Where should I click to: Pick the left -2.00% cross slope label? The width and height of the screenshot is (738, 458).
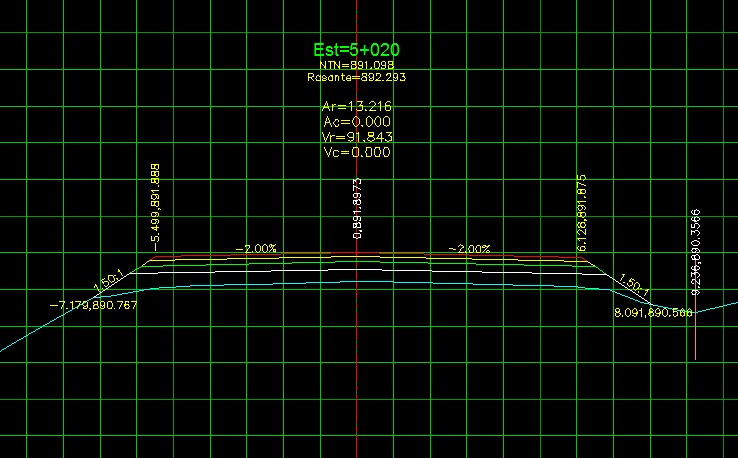[256, 249]
